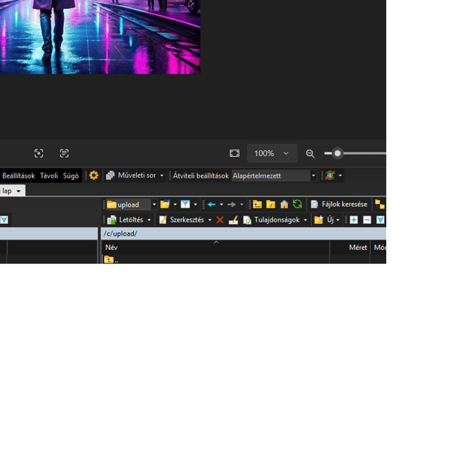Click the red X delete icon
Image resolution: width=476 pixels, height=476 pixels.
click(x=220, y=220)
